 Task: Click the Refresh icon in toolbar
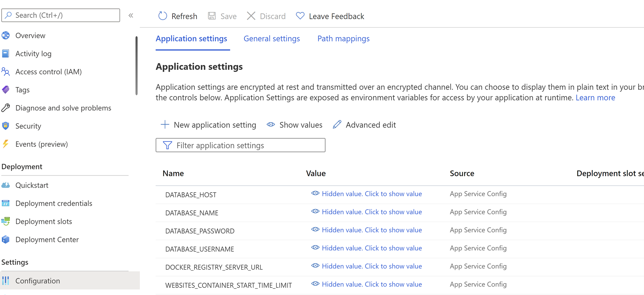[x=163, y=16]
